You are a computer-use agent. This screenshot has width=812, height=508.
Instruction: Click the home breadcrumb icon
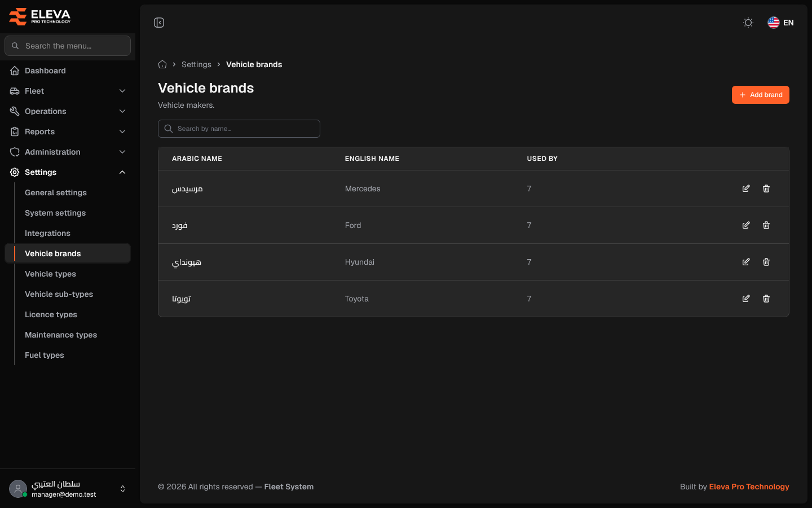coord(162,64)
